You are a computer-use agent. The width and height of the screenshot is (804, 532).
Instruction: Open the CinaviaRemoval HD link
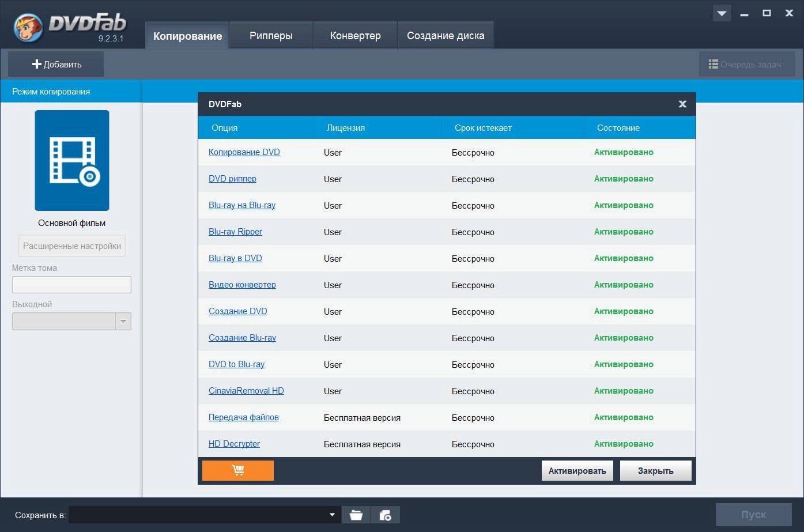[246, 391]
